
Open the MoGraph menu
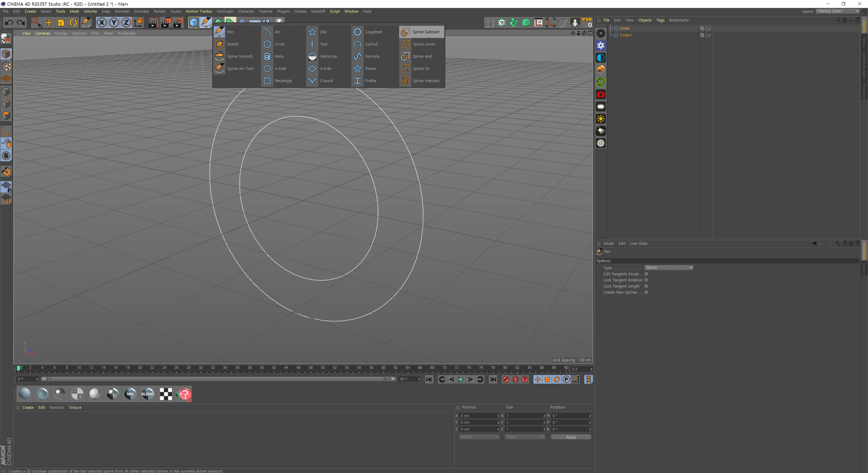coord(227,11)
